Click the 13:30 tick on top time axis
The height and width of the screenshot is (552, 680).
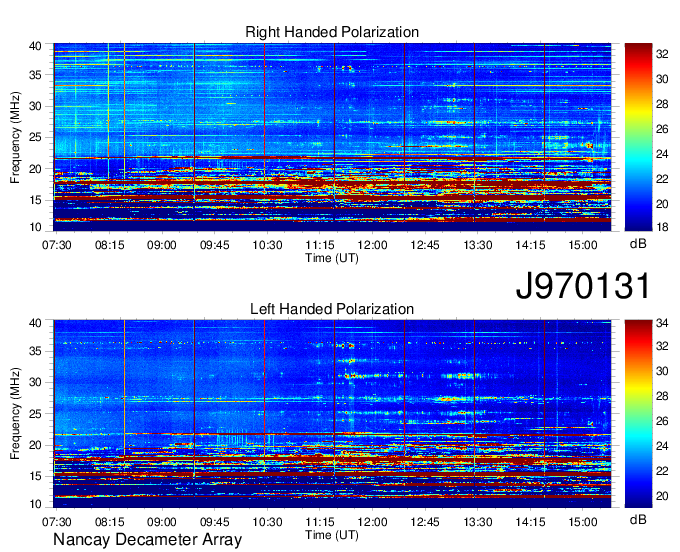tap(477, 245)
